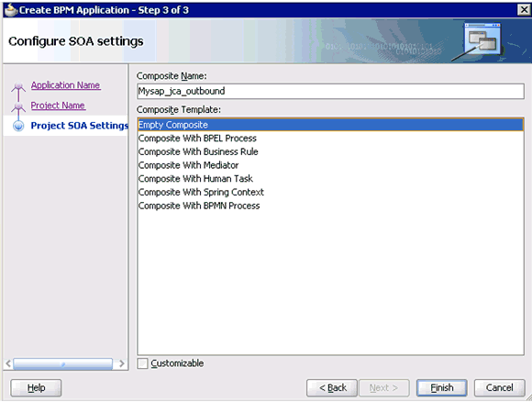
Task: Click the Finish button
Action: [x=441, y=387]
